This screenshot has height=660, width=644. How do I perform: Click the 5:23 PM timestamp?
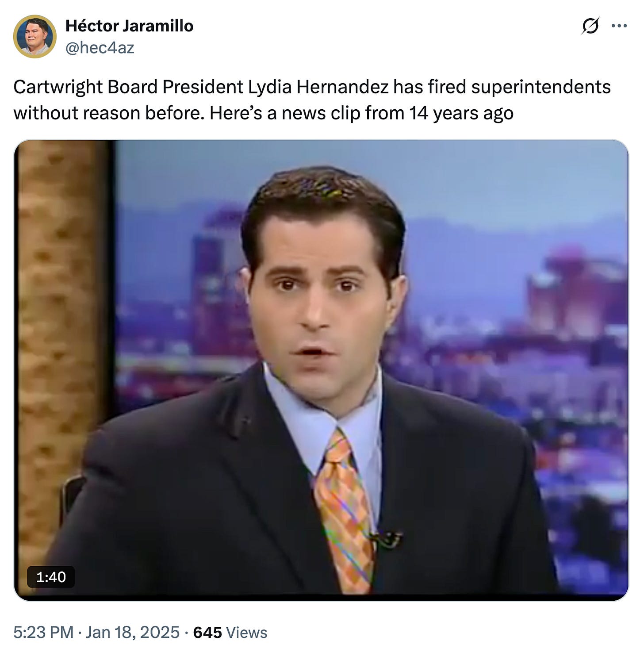[x=43, y=632]
